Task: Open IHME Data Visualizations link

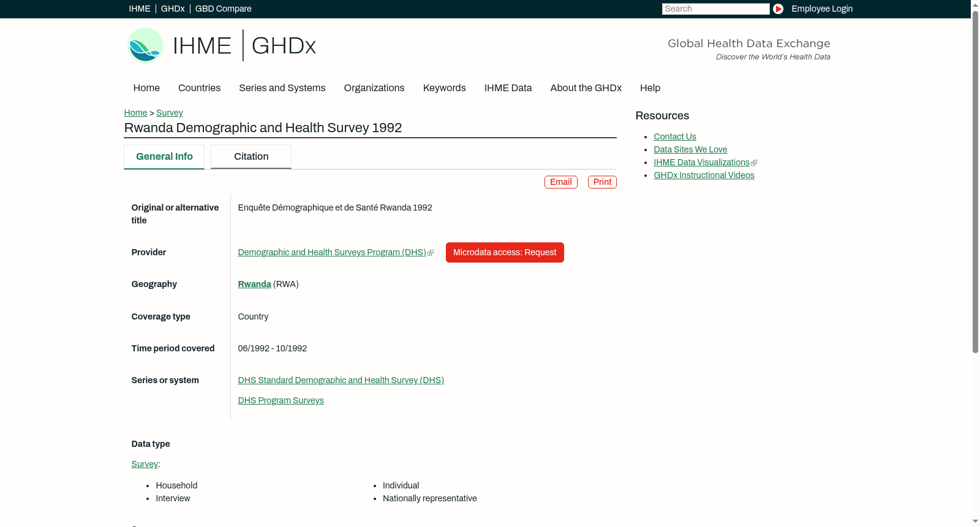Action: pos(701,162)
